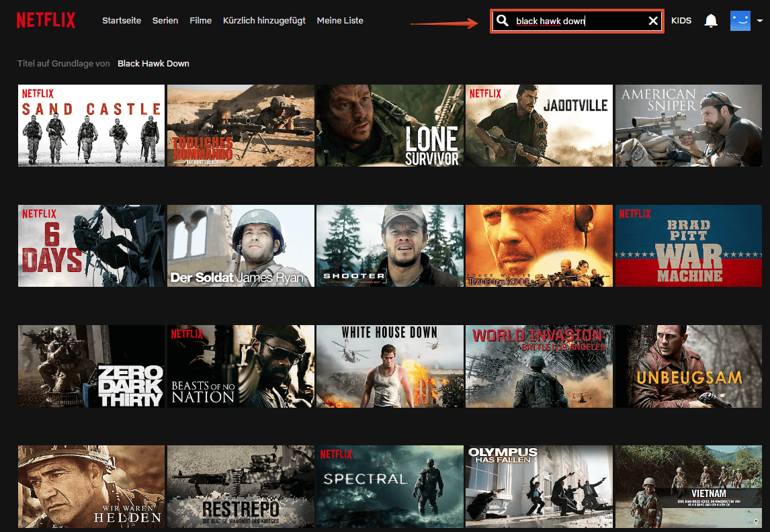This screenshot has width=770, height=532.
Task: Open the Olympus Has Fallen thumbnail
Action: (539, 486)
